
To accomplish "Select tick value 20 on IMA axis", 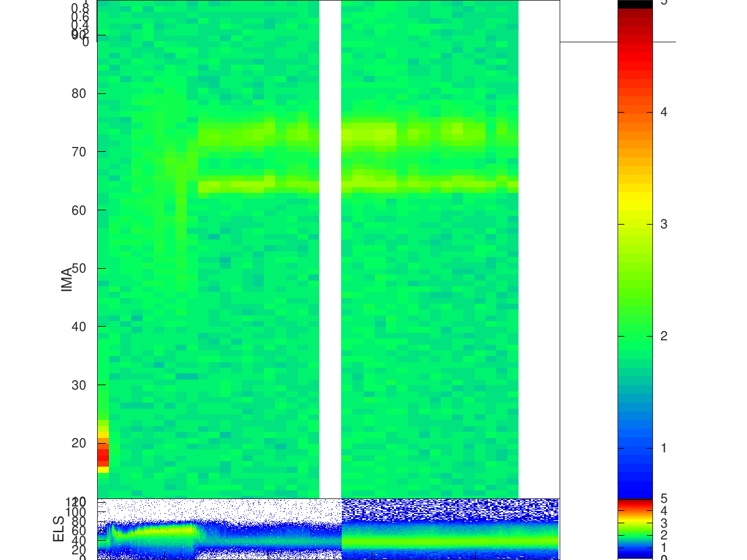I will tap(78, 443).
